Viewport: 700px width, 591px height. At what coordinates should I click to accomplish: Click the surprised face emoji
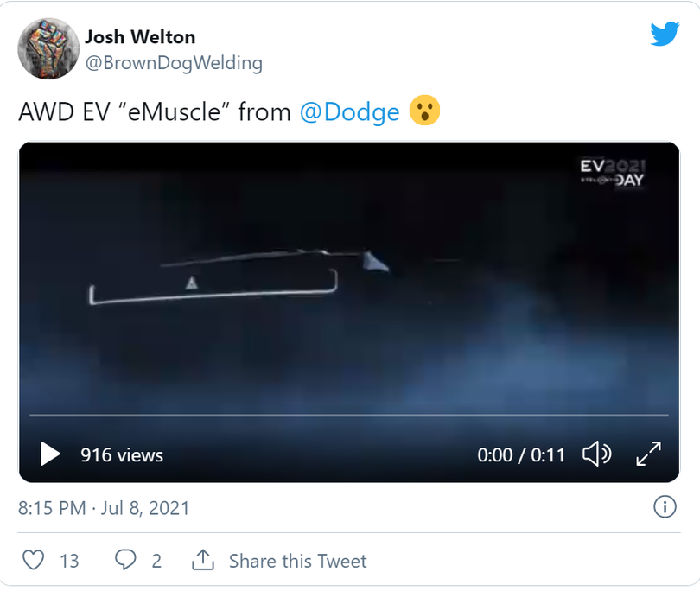425,112
